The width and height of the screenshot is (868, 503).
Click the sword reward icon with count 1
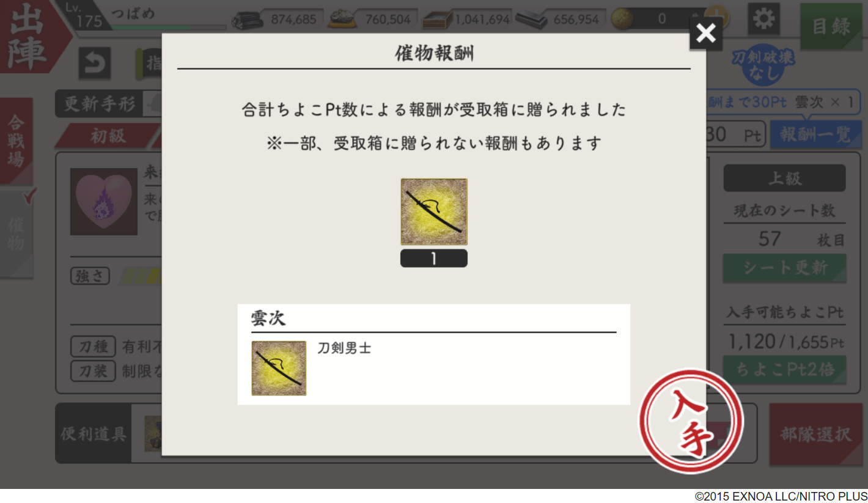(434, 212)
